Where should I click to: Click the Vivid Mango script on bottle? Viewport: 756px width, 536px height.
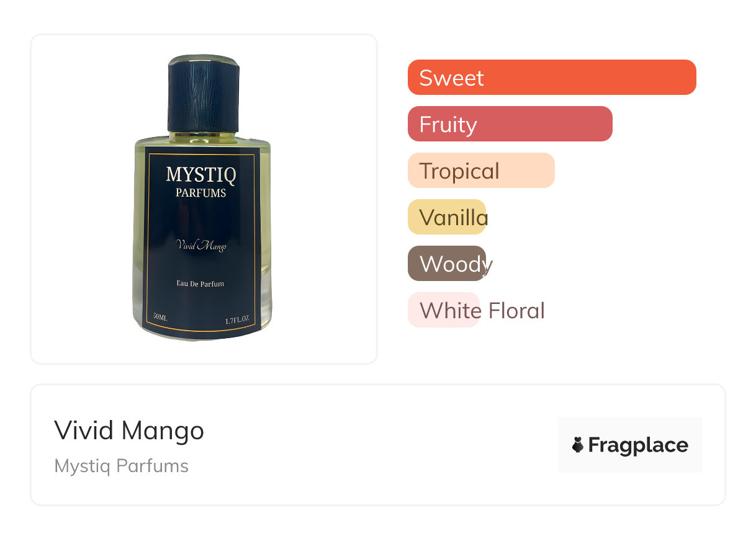point(201,246)
